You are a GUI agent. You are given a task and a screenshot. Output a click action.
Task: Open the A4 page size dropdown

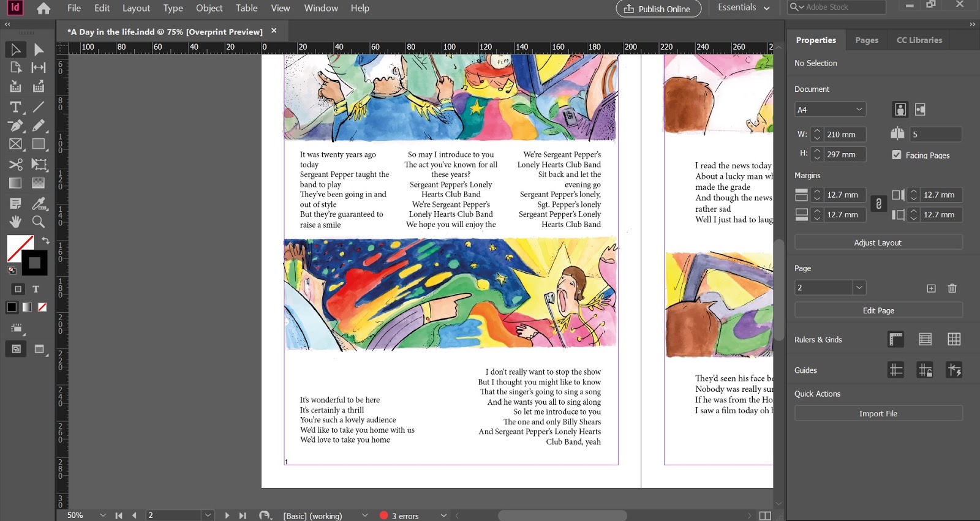click(830, 110)
